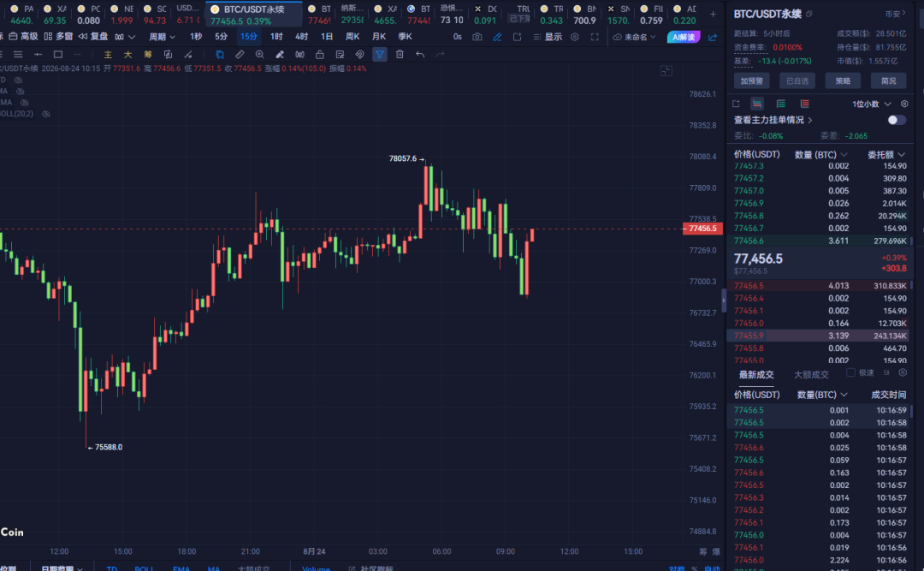Click the link/attachment tool icon

point(359,54)
